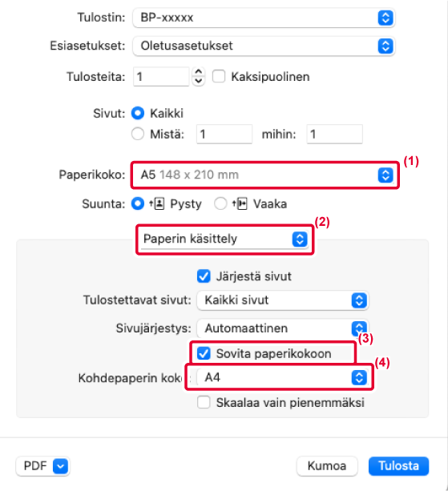Decrease copies with the stepper down arrow
Screen dimensions: 448x491
[198, 81]
